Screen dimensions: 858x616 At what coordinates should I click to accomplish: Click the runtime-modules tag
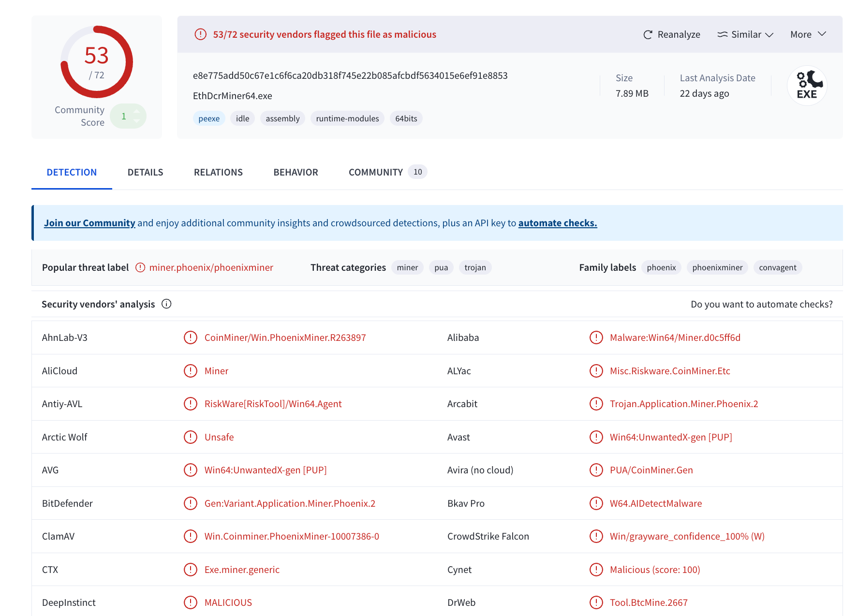(x=347, y=118)
